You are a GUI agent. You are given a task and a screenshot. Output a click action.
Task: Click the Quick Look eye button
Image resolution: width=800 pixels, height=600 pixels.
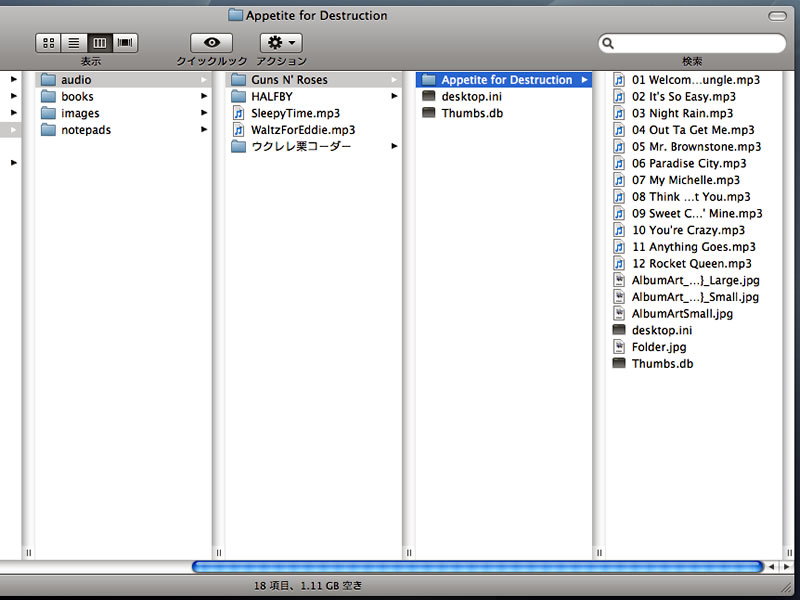211,43
